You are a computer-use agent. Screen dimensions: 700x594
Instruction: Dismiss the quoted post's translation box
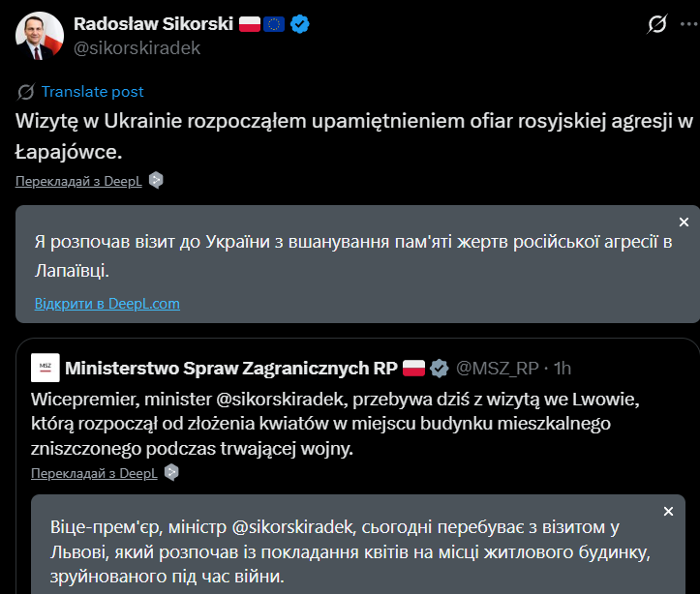coord(667,511)
